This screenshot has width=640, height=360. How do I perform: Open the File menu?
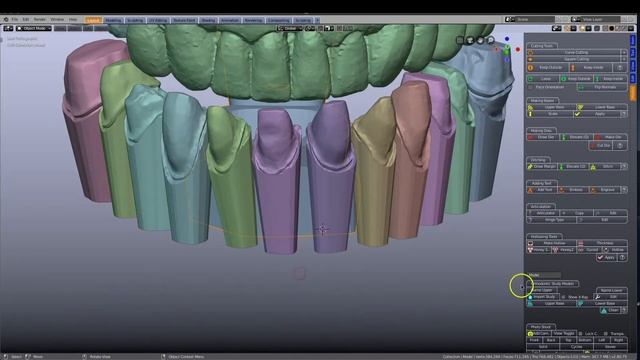(x=15, y=19)
